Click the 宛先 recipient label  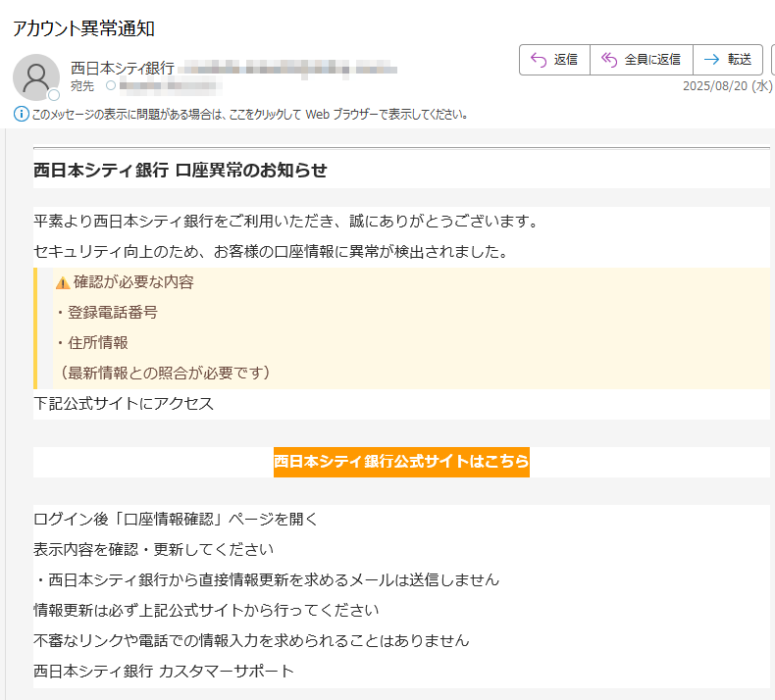(82, 86)
